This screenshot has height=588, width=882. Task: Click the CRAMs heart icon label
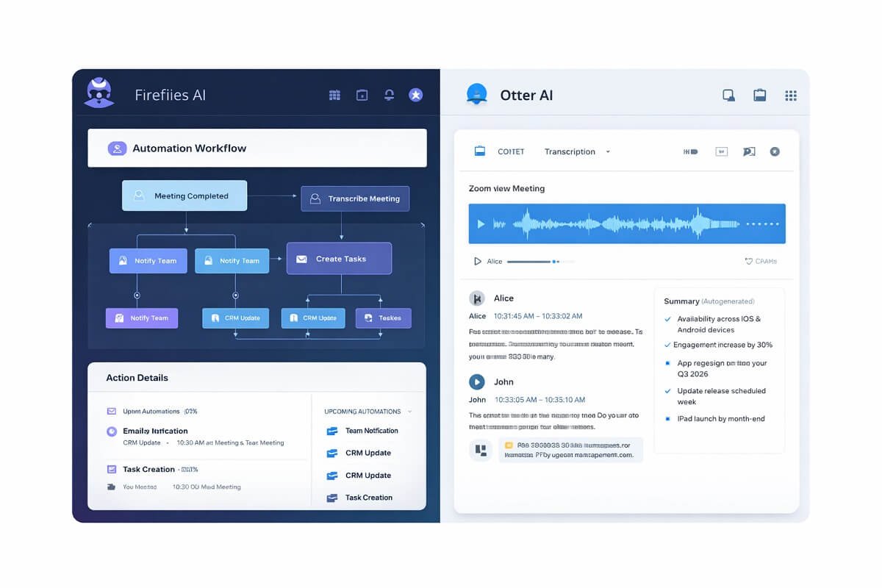(761, 261)
